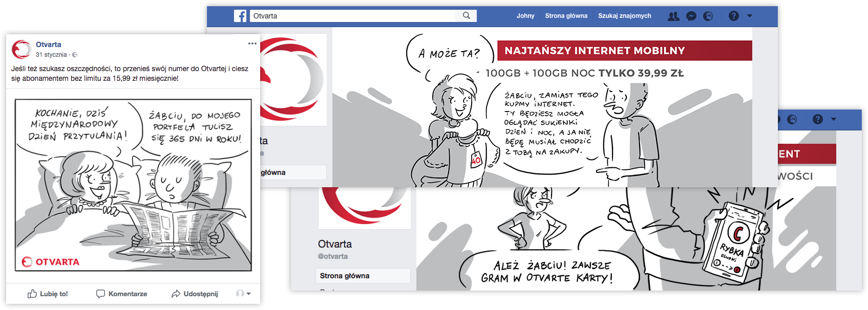Select the Strona główna tab below @otvarta
Viewport: 868px width, 310px height.
click(x=363, y=276)
